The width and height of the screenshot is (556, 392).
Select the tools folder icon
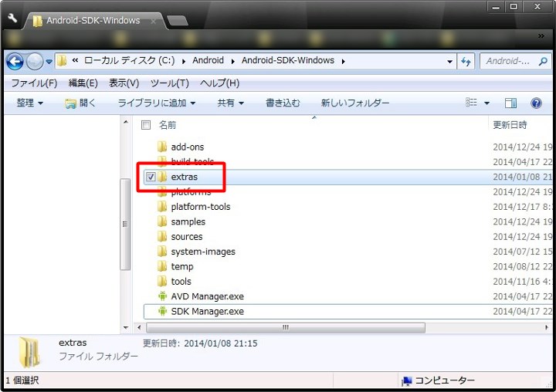162,281
